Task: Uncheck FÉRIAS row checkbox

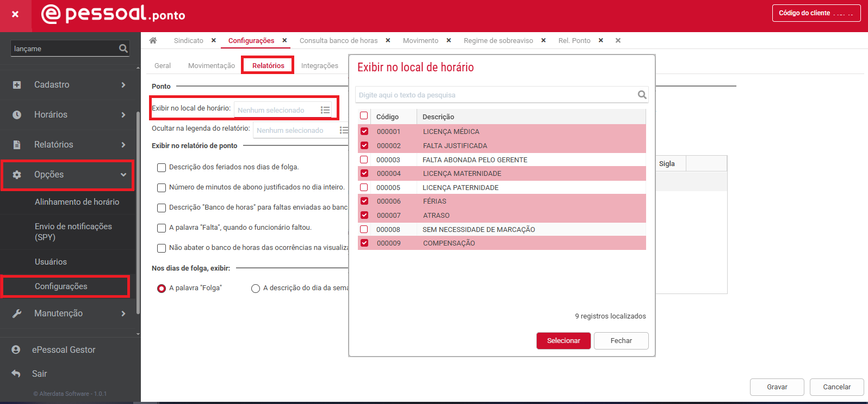Action: coord(364,201)
